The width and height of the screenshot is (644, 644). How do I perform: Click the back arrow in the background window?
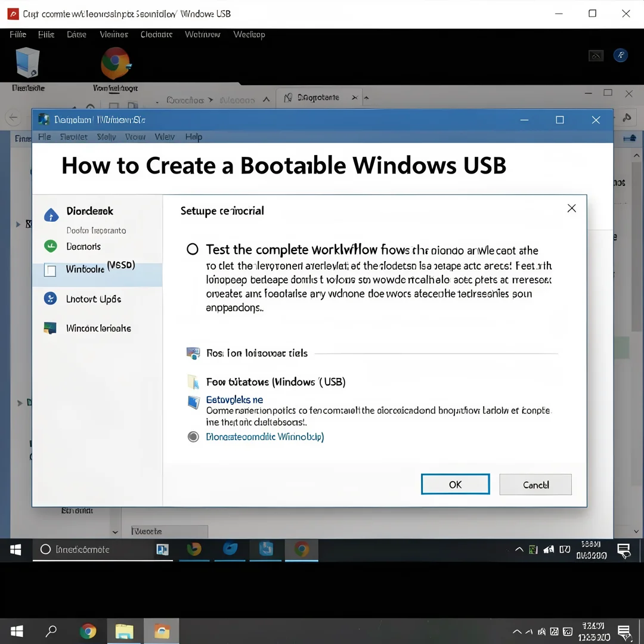13,118
